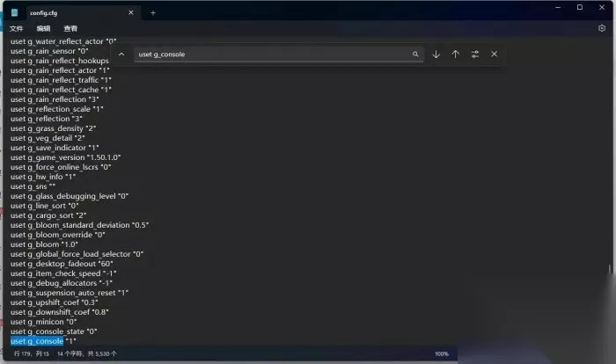Close the find bar
This screenshot has width=616, height=364.
tap(495, 55)
